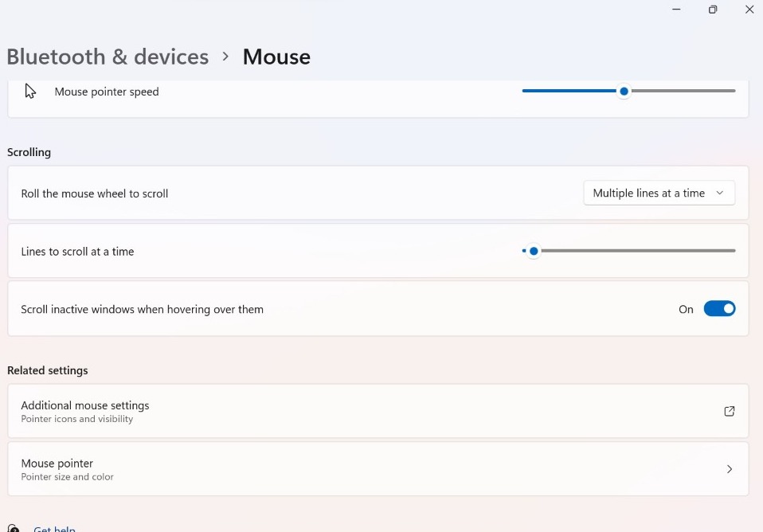Click the Lines to scroll slider handle
The image size is (763, 532).
pos(532,250)
